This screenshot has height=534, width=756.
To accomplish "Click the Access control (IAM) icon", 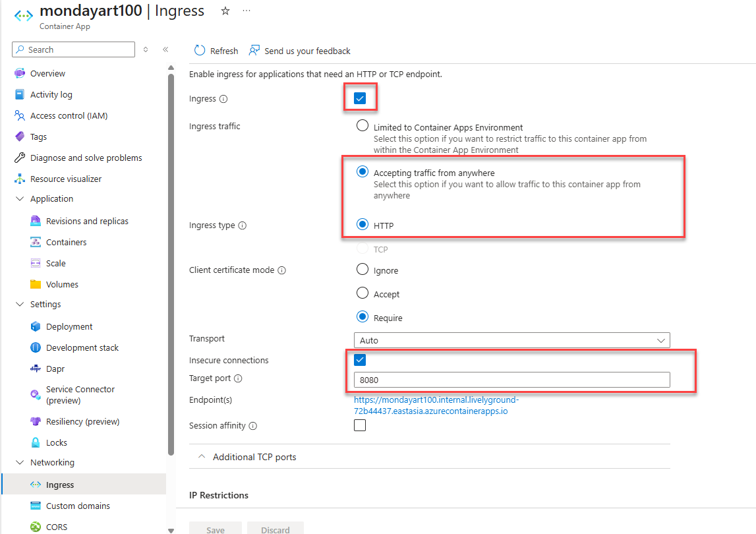I will (20, 115).
